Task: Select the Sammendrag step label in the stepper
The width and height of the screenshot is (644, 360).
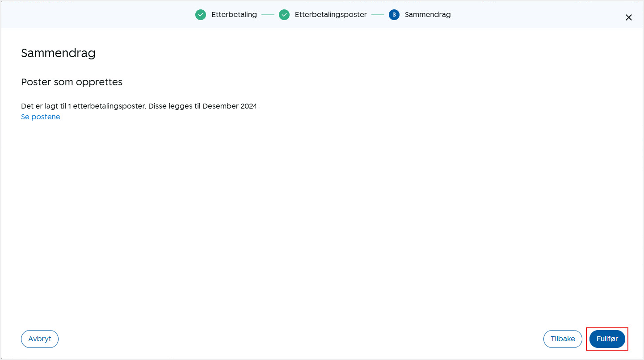Action: tap(427, 15)
